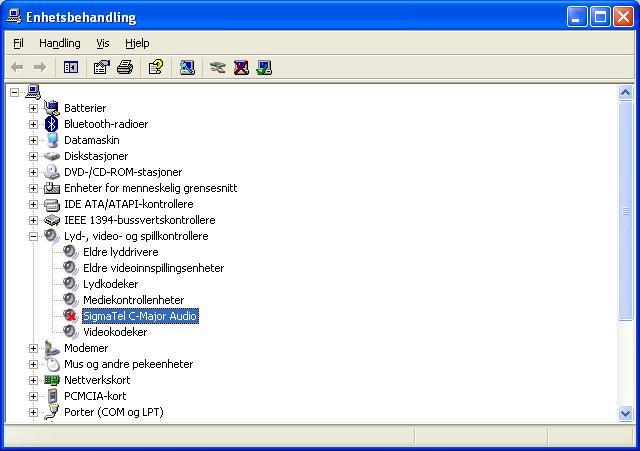
Task: Expand the Diskstasjoner node
Action: [x=33, y=156]
